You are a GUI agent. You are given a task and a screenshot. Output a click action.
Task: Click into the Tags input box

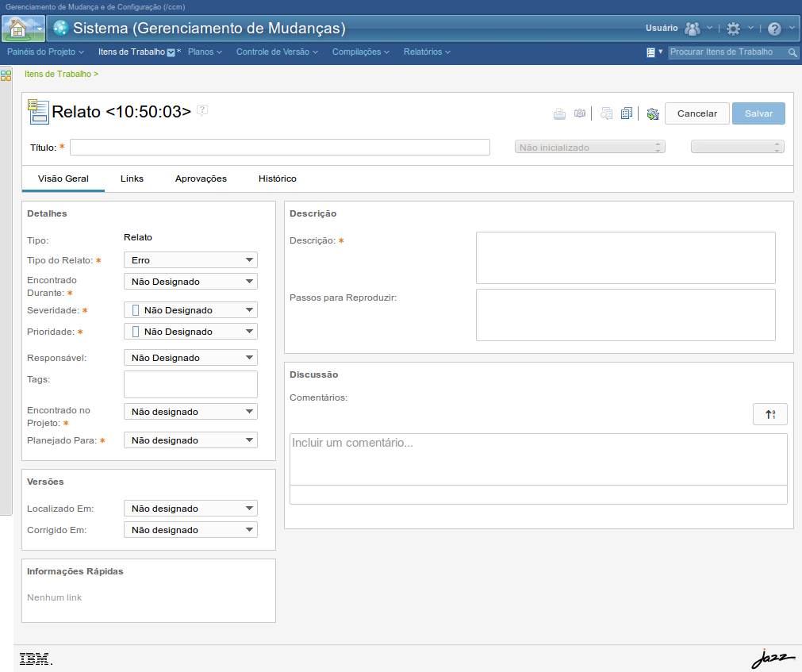[x=190, y=384]
